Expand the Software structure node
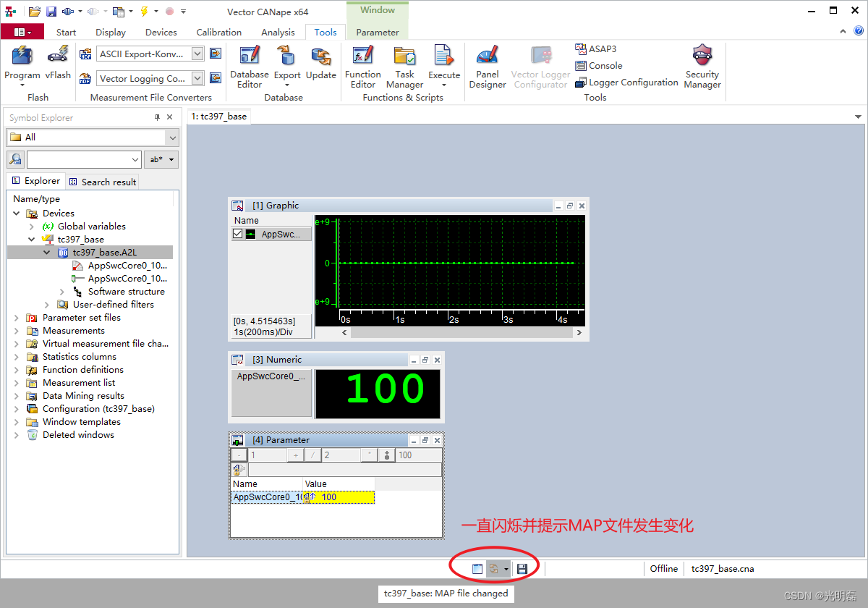 pos(62,292)
